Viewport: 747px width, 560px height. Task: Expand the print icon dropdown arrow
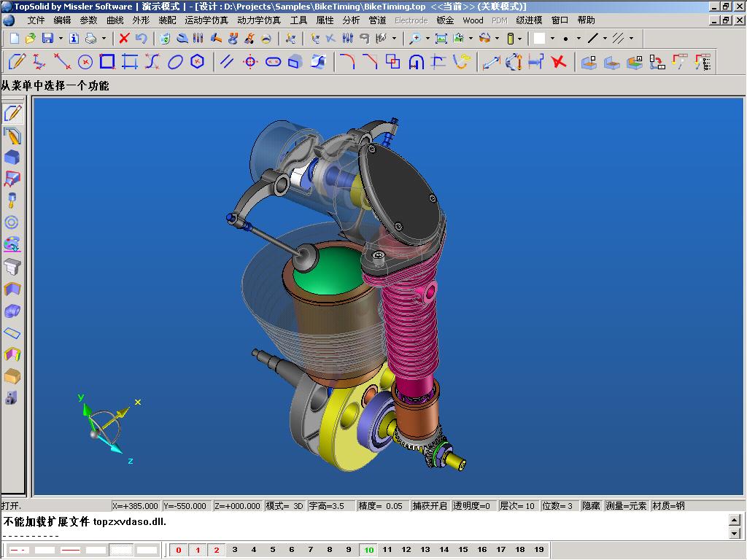[x=104, y=39]
